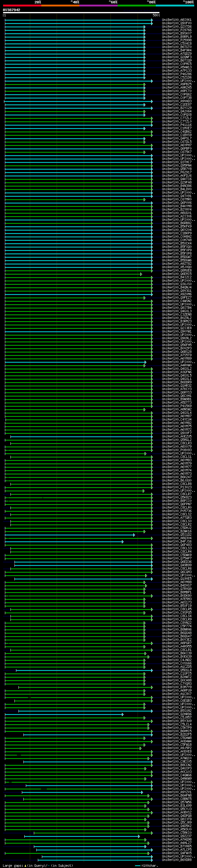The image size is (197, 868).
Task: Click arrowhead ending the UniRef100_B4FJS6 bar
Action: 123,542
